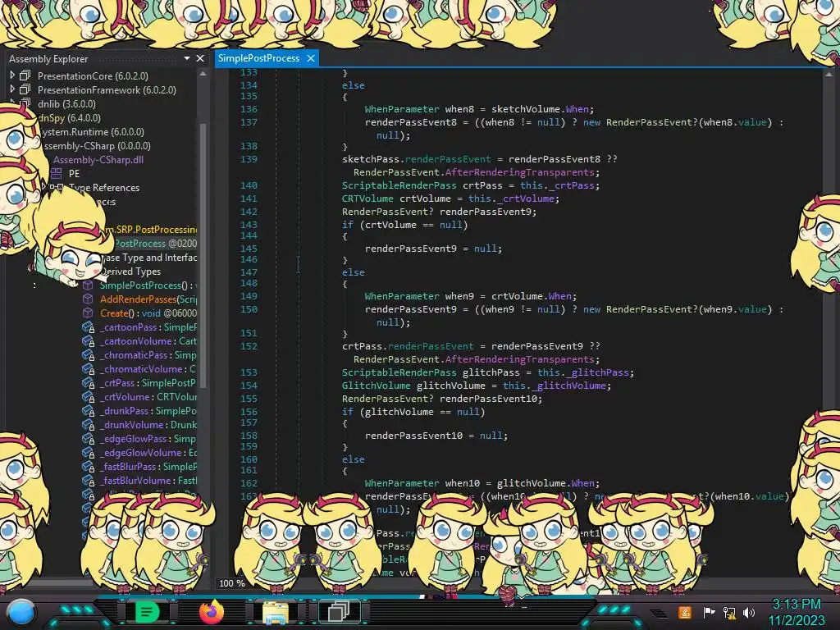Click this._glitchPass reference on line 153
Screen dimensions: 840x630
583,372
